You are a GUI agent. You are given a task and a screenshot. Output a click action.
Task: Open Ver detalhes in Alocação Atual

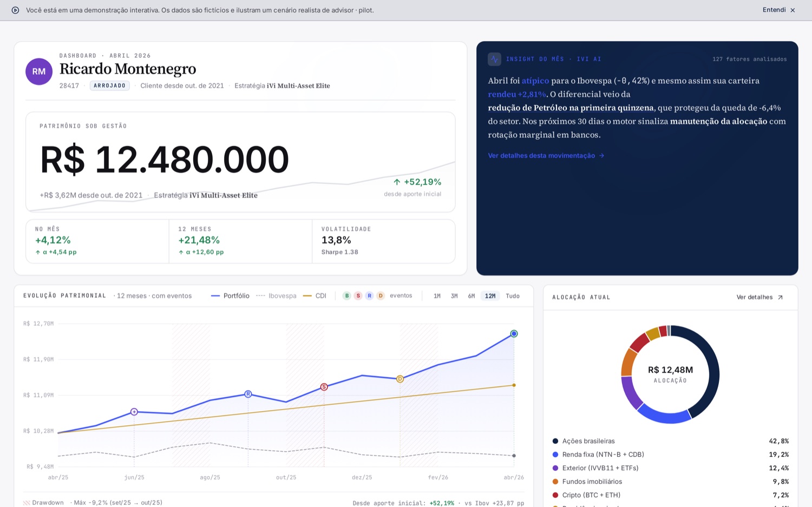pyautogui.click(x=760, y=298)
